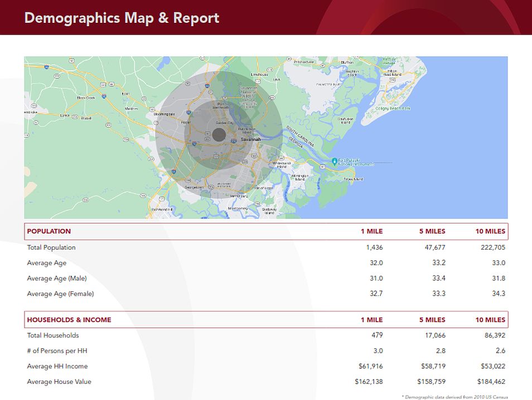Select the 1,436 population value
Image resolution: width=532 pixels, height=400 pixels.
(374, 247)
